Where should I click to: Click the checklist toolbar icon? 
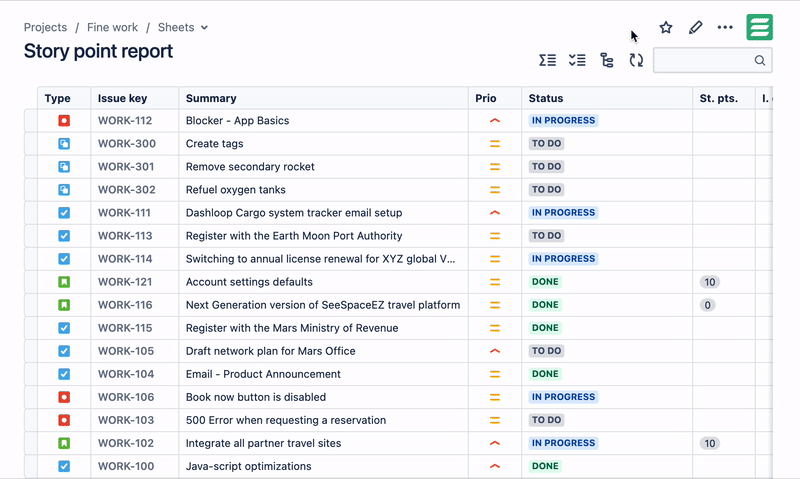coord(577,60)
